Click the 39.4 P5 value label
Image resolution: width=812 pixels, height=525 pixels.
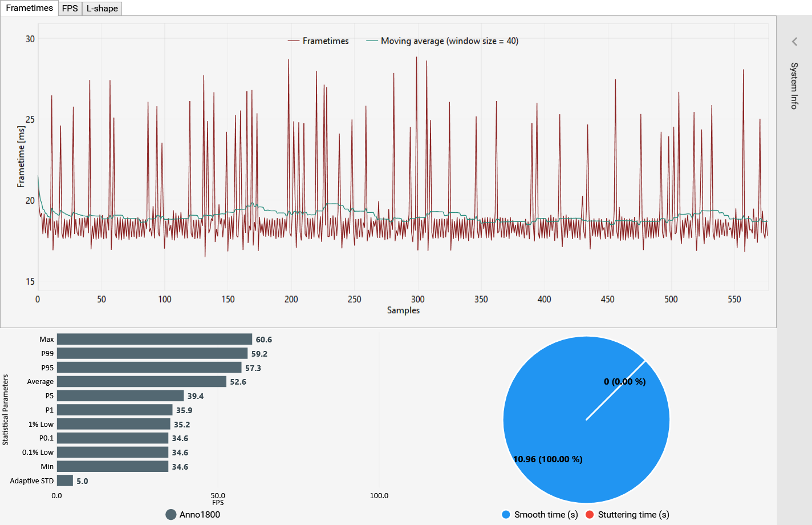[196, 396]
